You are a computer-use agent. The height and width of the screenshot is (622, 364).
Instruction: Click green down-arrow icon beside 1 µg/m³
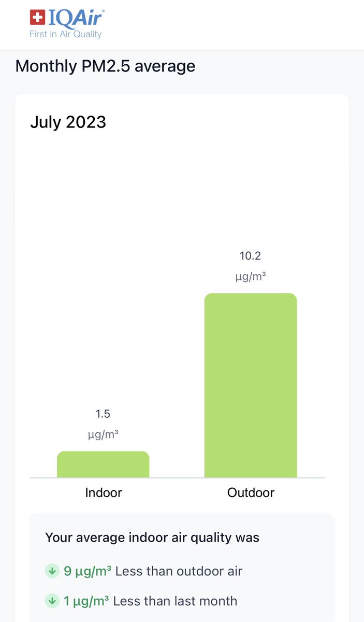pyautogui.click(x=52, y=601)
